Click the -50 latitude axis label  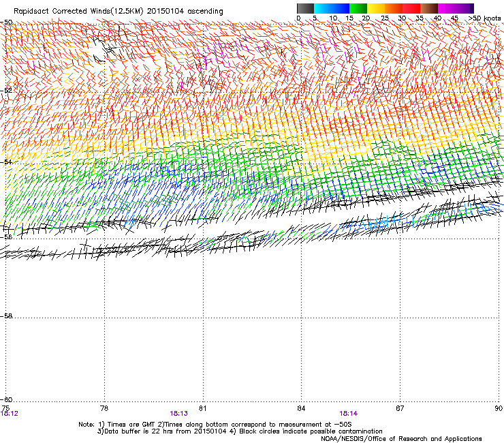pos(6,22)
